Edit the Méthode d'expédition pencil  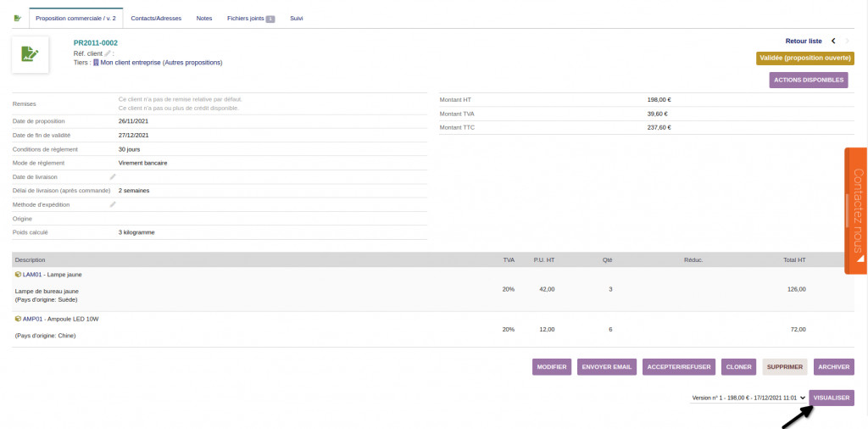[113, 204]
